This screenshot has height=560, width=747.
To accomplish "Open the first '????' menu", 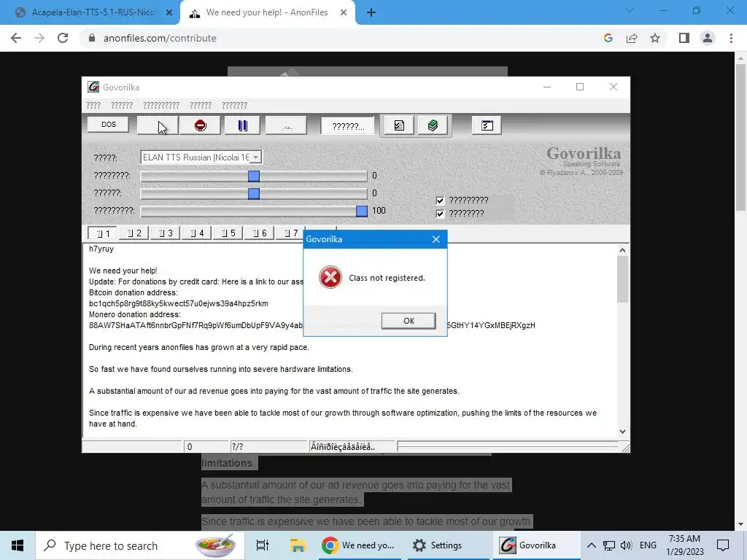I will pos(93,105).
